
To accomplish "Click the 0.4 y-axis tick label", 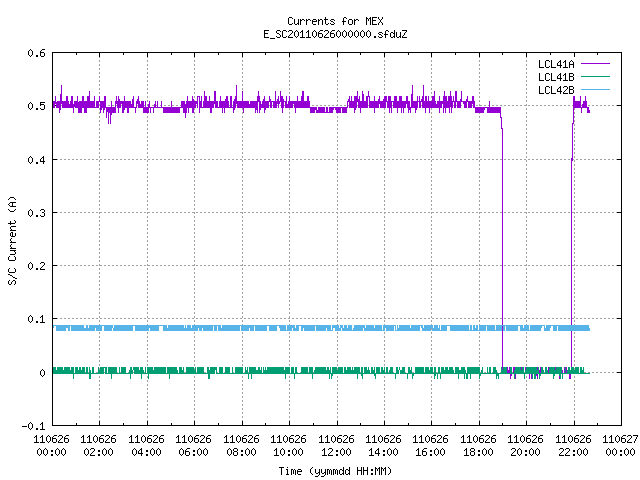I will click(x=36, y=160).
